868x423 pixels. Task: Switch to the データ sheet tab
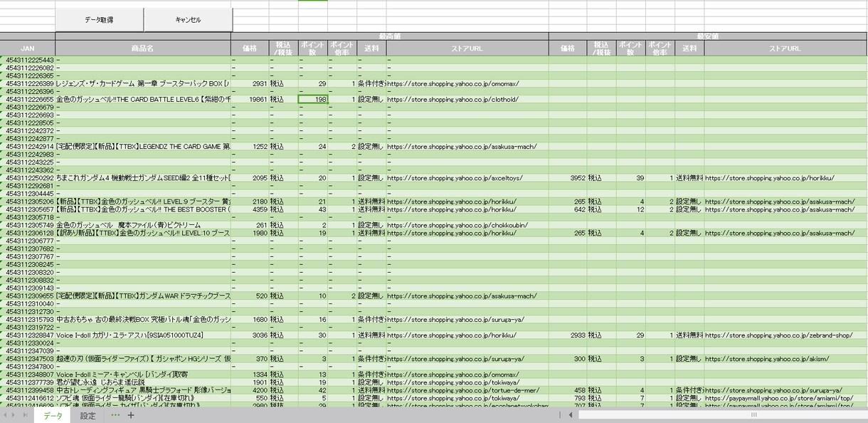pyautogui.click(x=53, y=416)
